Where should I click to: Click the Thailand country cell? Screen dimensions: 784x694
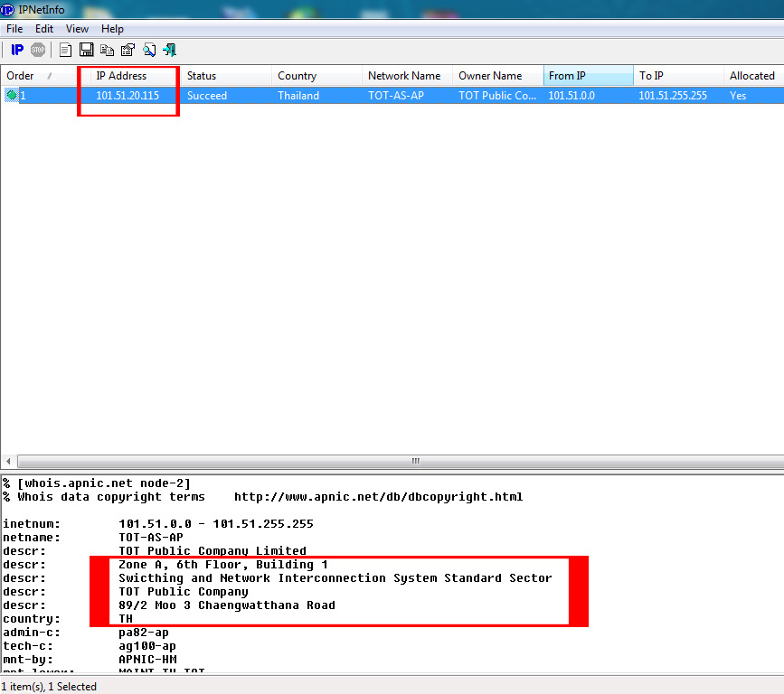tap(298, 96)
